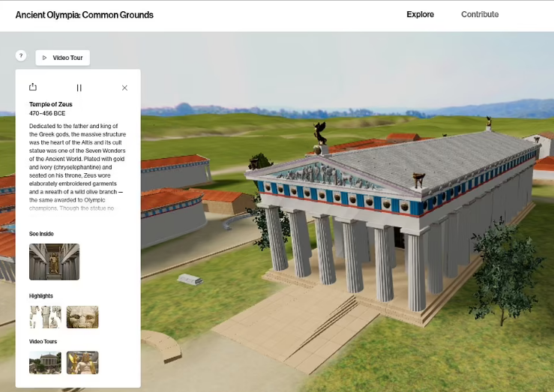Viewport: 554px width, 392px height.
Task: Click the stone block on the grass
Action: pos(190,280)
